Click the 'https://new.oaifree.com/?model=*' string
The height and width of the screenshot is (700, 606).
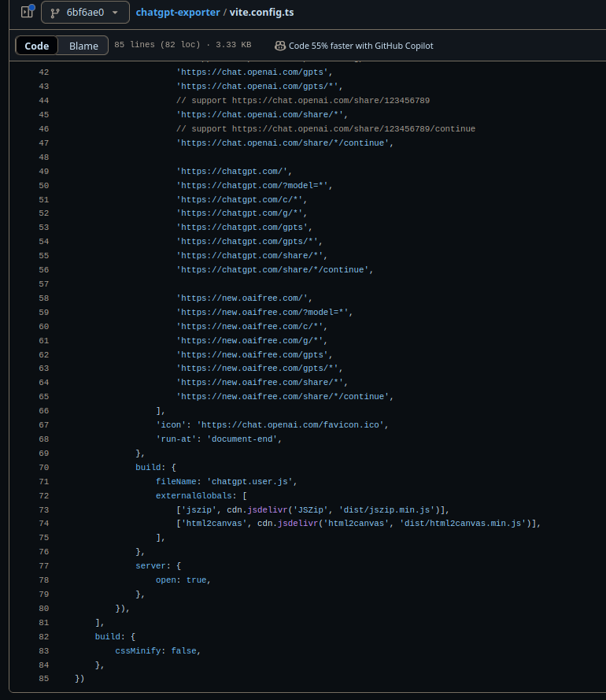pyautogui.click(x=262, y=312)
